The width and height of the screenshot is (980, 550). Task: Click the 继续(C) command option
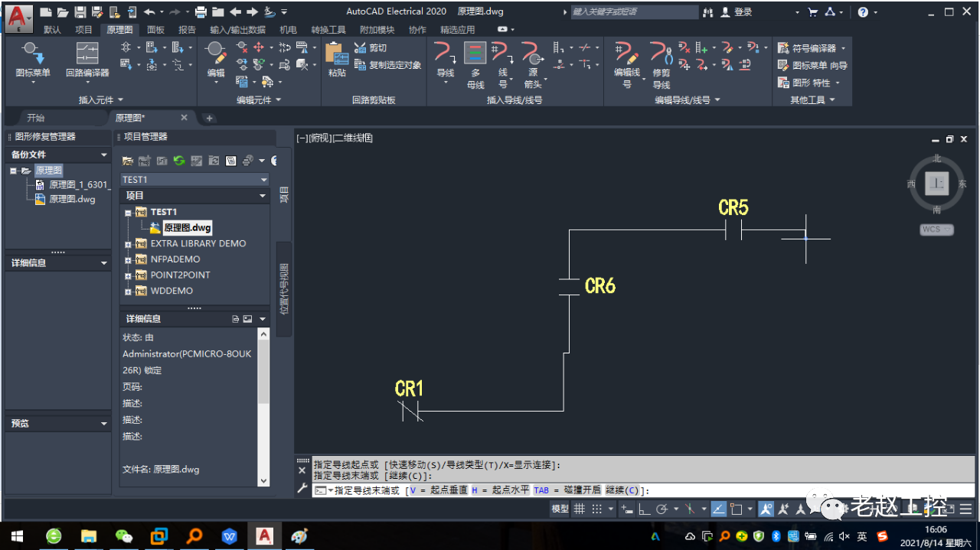tap(626, 490)
